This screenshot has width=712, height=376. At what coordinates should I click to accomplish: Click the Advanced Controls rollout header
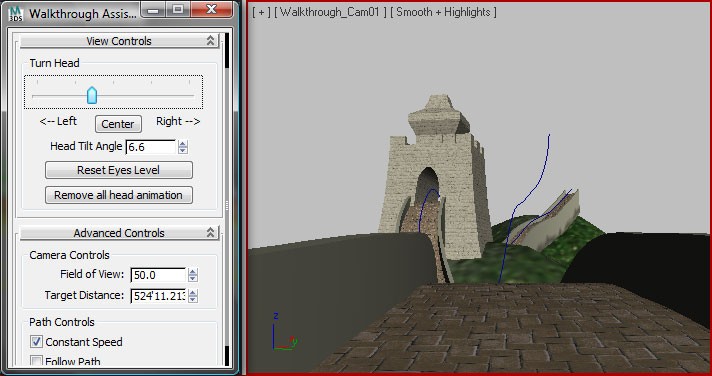click(x=119, y=233)
